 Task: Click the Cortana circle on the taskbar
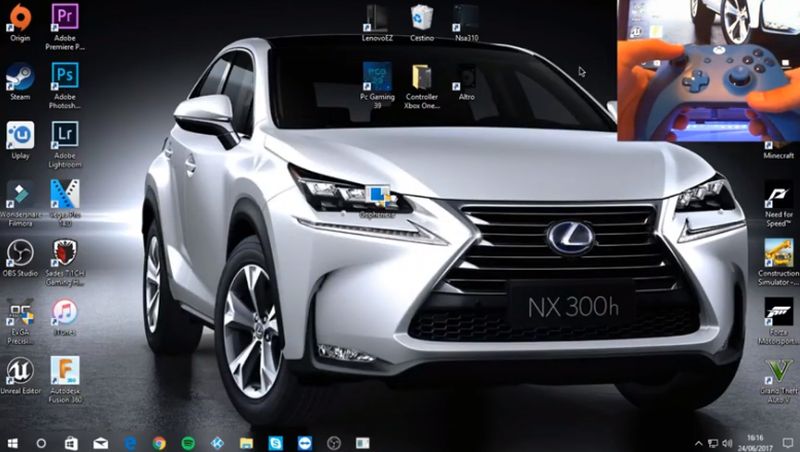(x=41, y=443)
